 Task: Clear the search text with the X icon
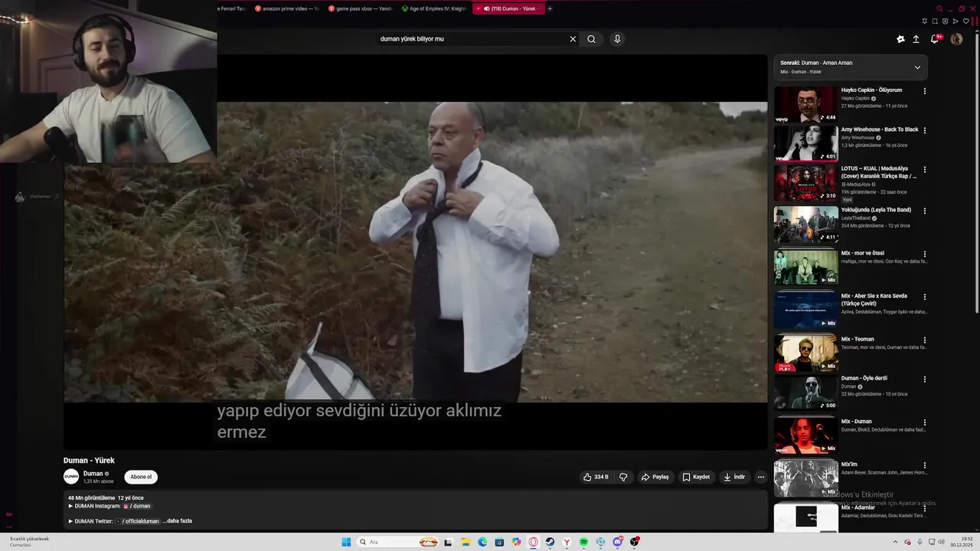(x=573, y=39)
